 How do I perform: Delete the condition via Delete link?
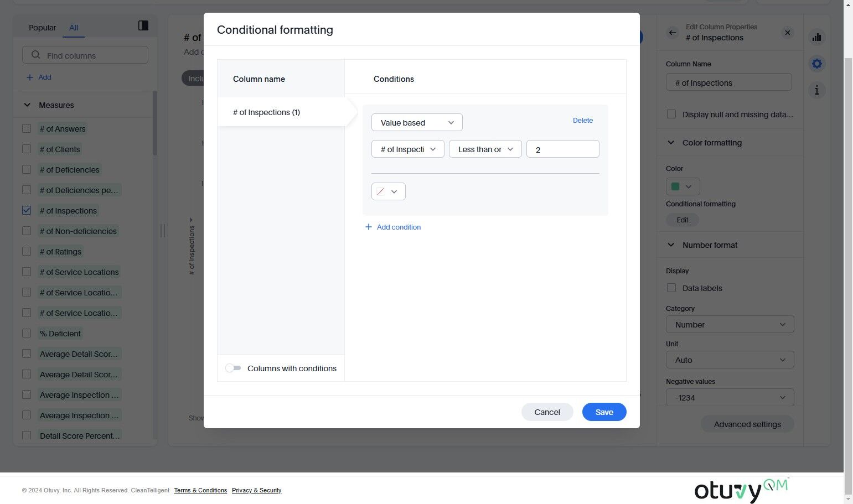[582, 120]
